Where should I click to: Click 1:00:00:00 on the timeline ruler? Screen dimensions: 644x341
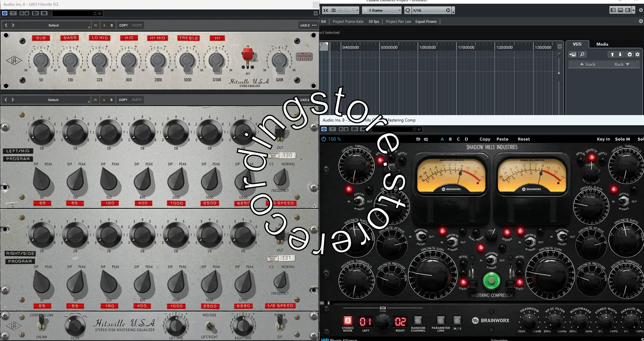[427, 47]
